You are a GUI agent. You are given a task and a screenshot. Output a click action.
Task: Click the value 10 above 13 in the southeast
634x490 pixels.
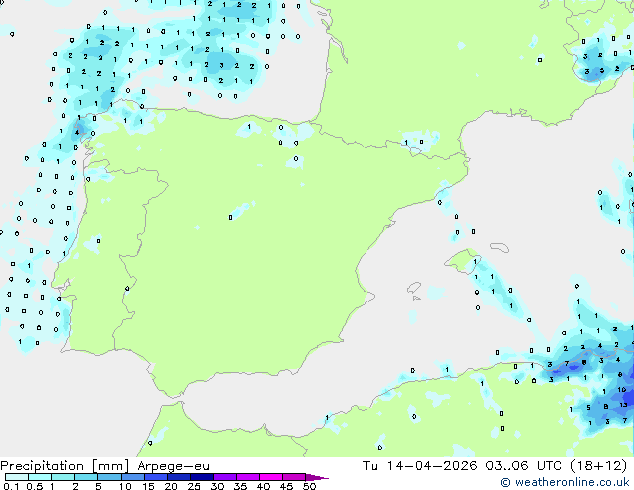(x=621, y=390)
